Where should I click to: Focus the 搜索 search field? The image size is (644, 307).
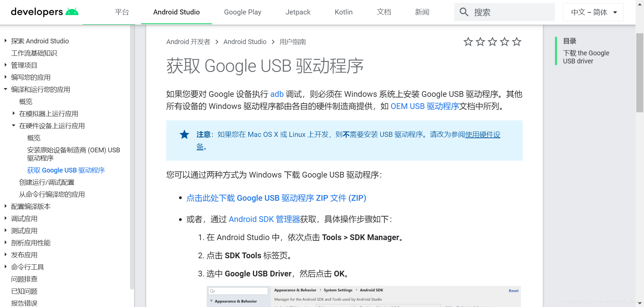click(x=505, y=12)
